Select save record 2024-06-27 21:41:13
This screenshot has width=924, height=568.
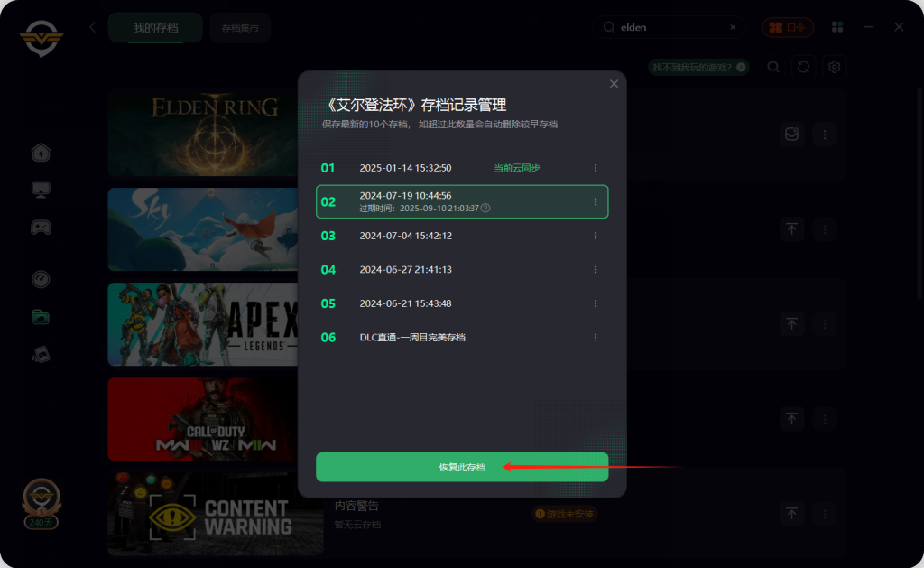pyautogui.click(x=462, y=269)
